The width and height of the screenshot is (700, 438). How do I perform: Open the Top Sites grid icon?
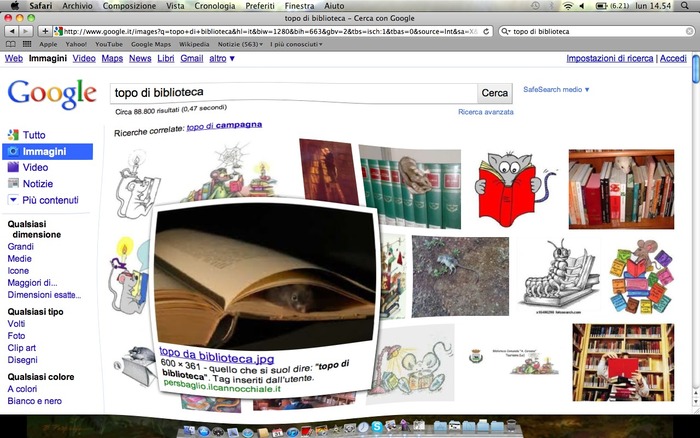pos(27,44)
